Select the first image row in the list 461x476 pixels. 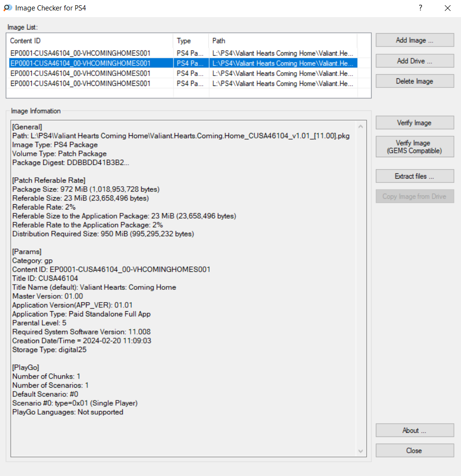(183, 53)
